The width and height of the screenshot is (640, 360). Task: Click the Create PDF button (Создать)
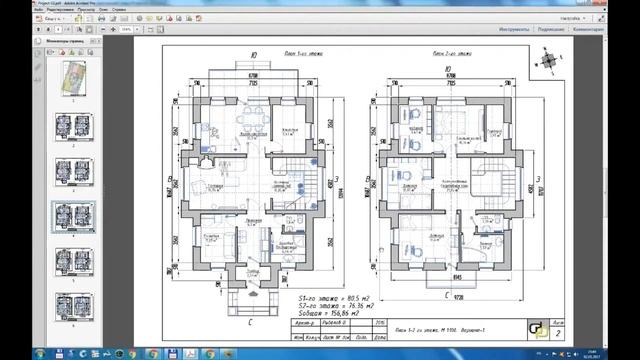click(50, 19)
